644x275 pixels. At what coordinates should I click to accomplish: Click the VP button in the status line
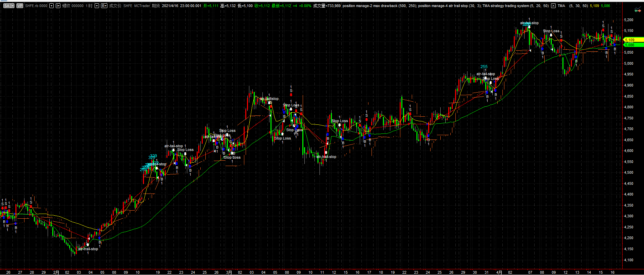[x=20, y=6]
